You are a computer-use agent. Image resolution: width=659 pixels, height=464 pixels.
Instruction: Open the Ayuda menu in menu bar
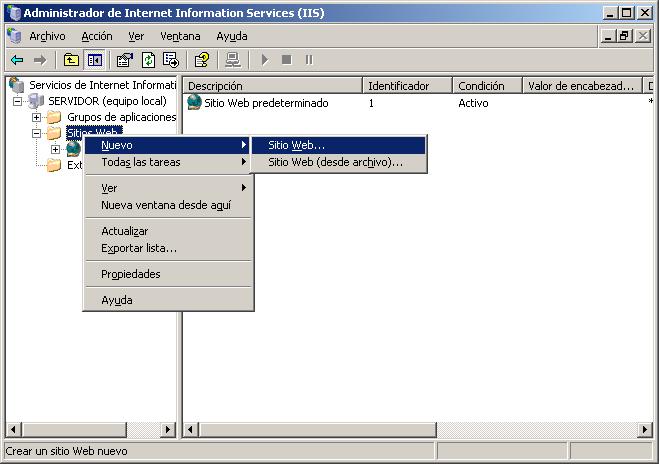pos(232,37)
